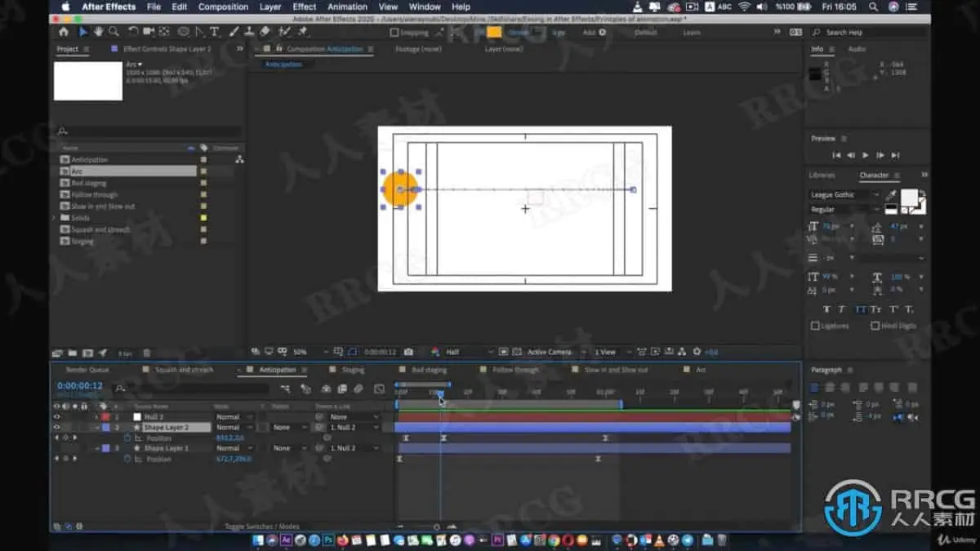
Task: Select the Puppet Pin tool
Action: tap(302, 32)
